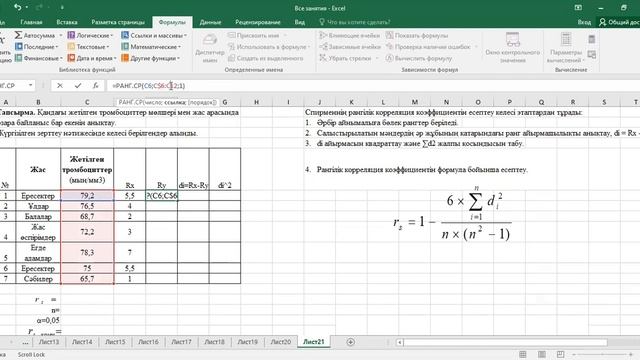Image resolution: width=640 pixels, height=360 pixels.
Task: Add a new sheet with plus button
Action: point(351,342)
